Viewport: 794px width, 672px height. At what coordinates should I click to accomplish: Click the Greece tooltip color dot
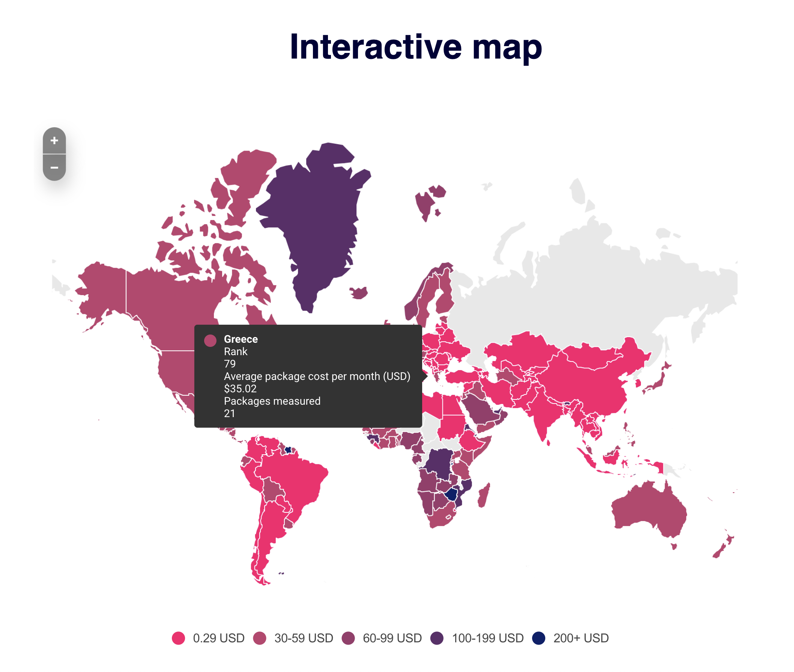pos(210,341)
